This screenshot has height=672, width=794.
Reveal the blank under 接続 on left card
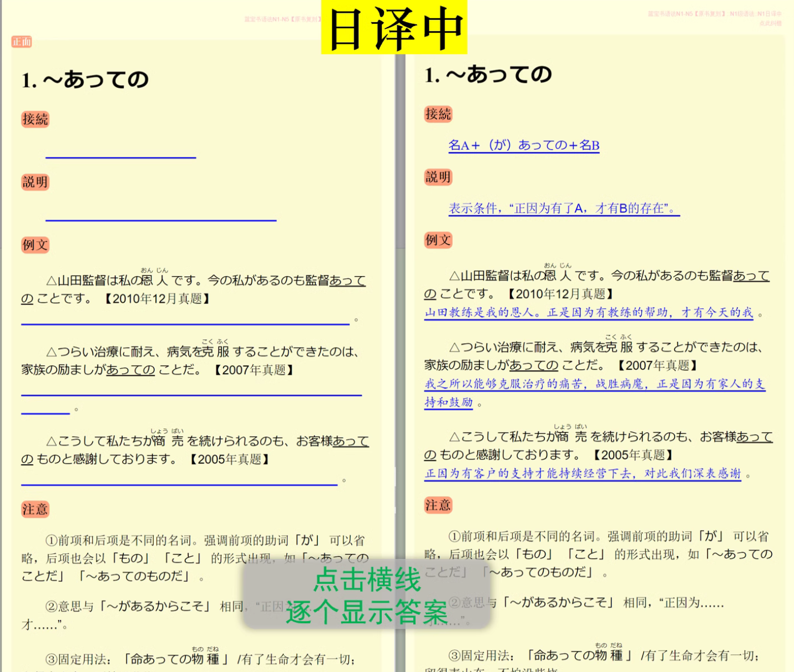[121, 157]
